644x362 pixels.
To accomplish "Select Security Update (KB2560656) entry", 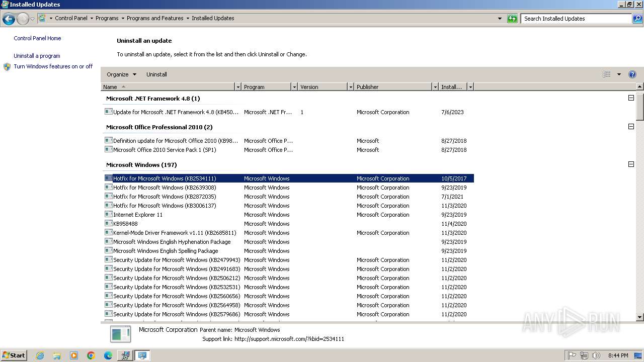I will tap(288, 296).
